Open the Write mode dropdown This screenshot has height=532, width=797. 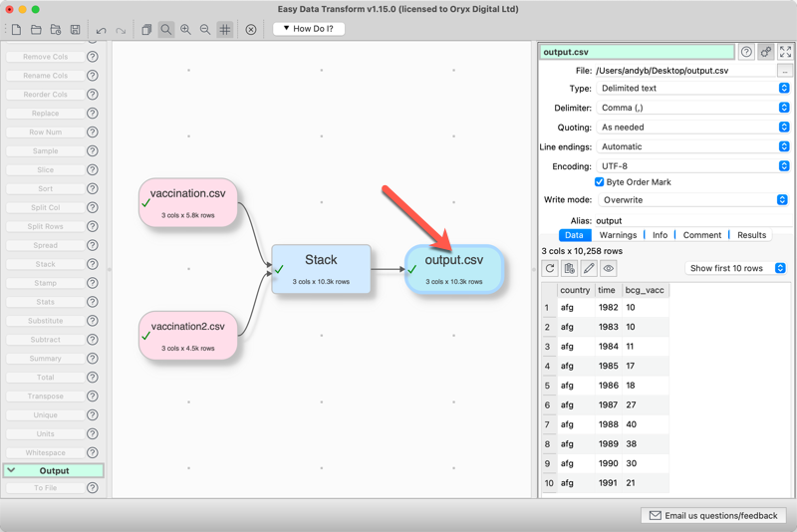(x=693, y=200)
